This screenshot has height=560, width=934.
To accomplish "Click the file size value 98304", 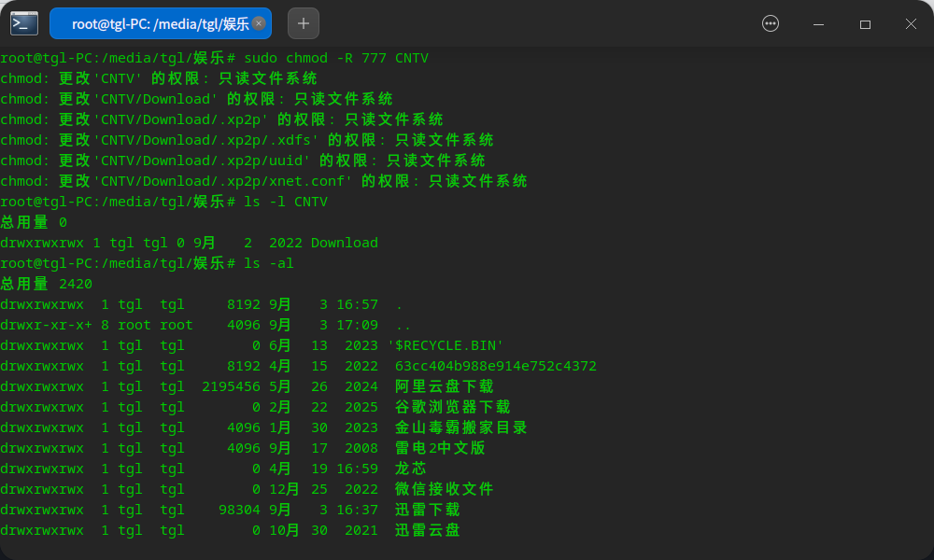I will point(239,510).
